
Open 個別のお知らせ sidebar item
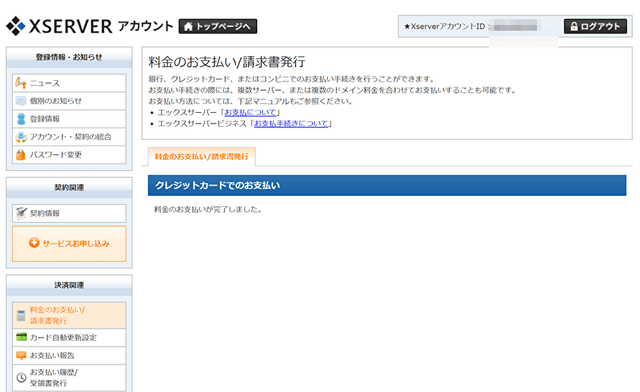(69, 101)
